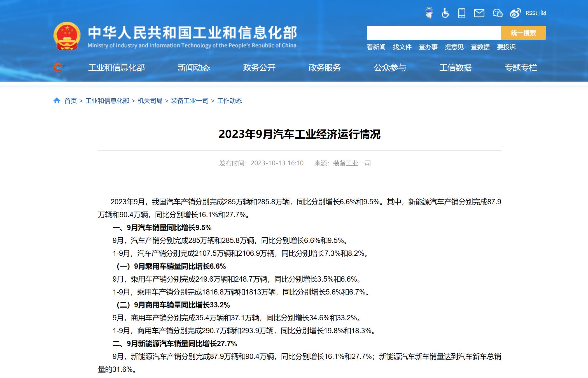Select 政务公开 navigation item
588x378 pixels.
(x=259, y=68)
